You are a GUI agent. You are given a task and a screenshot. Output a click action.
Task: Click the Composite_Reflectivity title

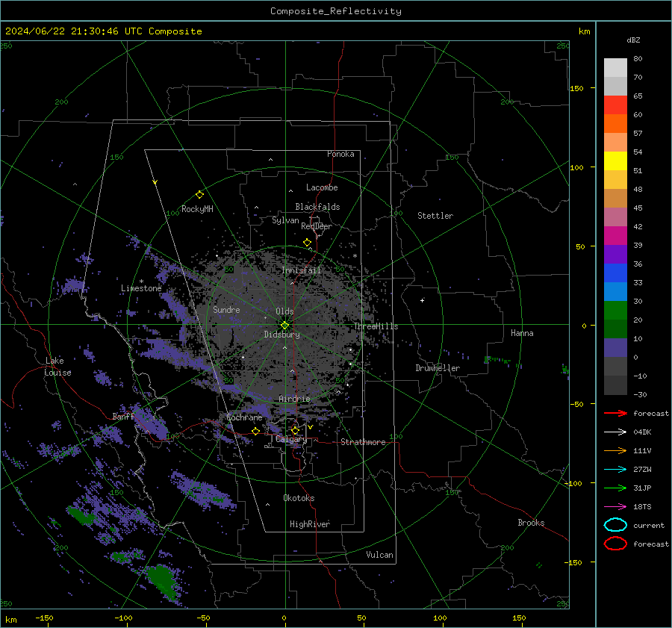pyautogui.click(x=336, y=11)
